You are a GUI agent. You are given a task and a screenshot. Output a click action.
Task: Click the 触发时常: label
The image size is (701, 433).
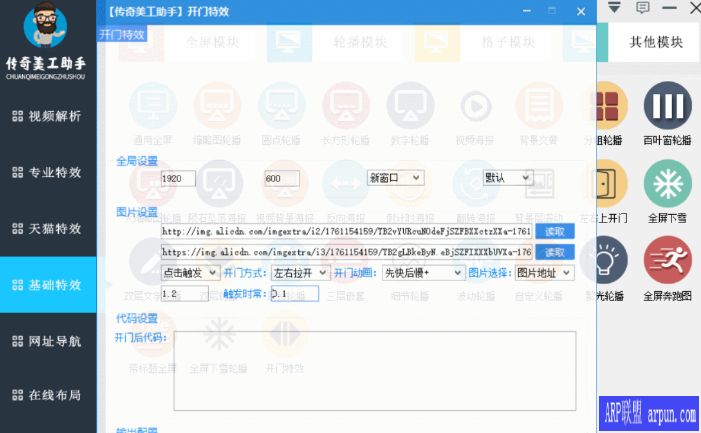click(x=245, y=294)
